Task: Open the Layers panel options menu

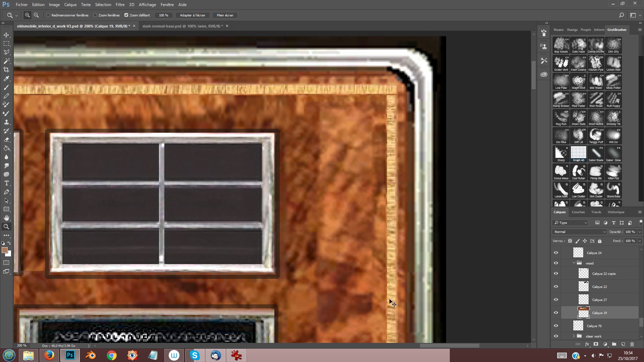Action: (x=640, y=212)
